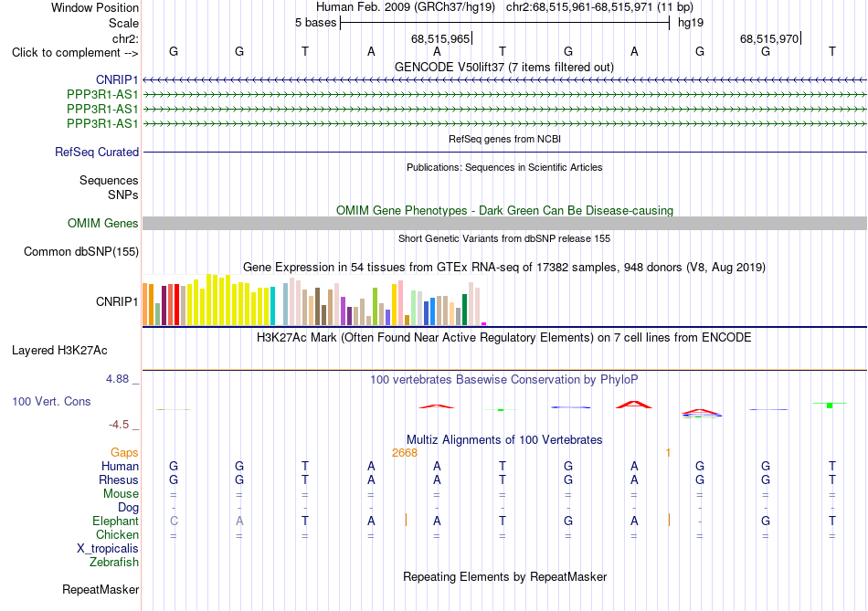Screen dimensions: 868x611
Task: Click CNRIP1 label beside GTEx expression bars
Action: pos(117,301)
